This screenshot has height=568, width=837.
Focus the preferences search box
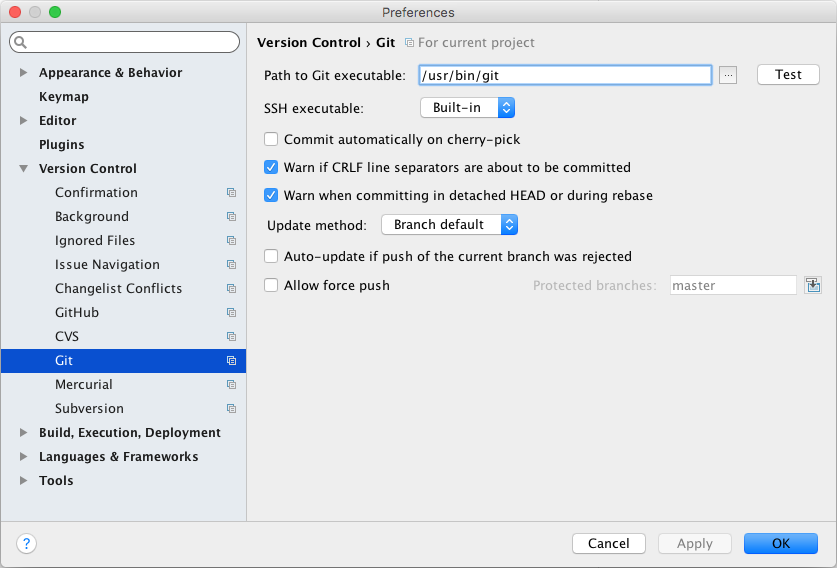[x=130, y=43]
